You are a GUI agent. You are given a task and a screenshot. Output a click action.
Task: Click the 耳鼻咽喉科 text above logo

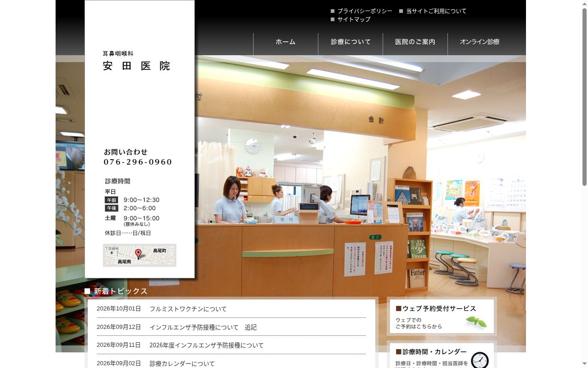pos(118,54)
